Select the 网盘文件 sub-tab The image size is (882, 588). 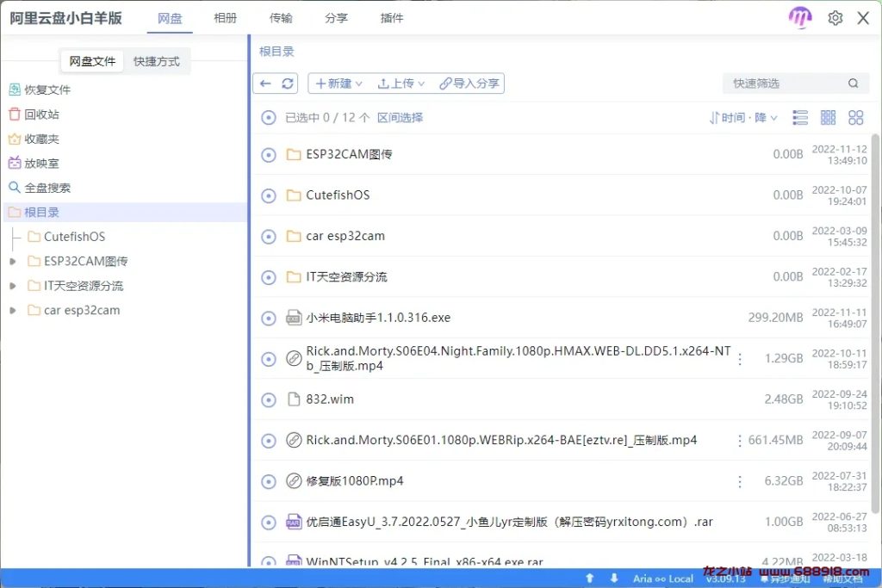pos(92,61)
